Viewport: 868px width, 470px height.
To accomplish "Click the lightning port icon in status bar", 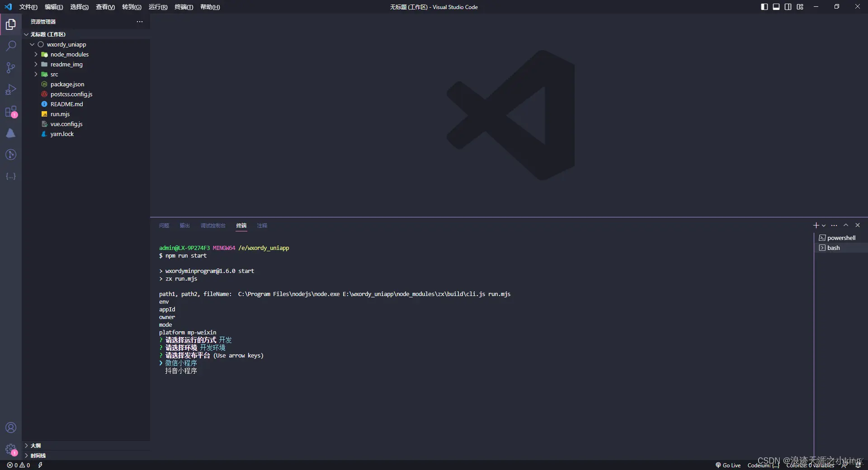I will click(40, 465).
